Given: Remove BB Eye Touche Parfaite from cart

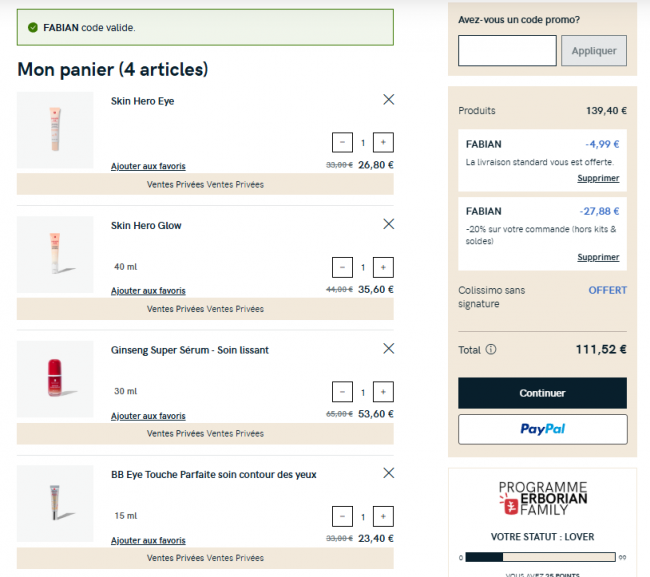Looking at the screenshot, I should [x=388, y=473].
